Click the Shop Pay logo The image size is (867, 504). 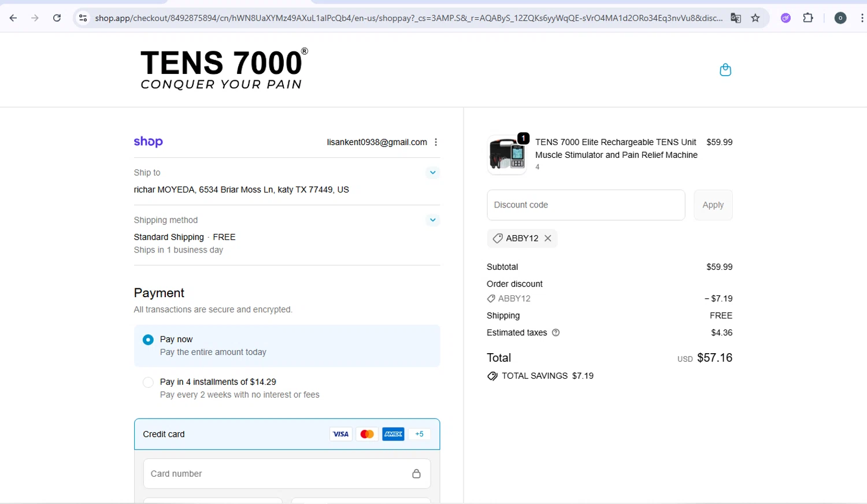(x=149, y=142)
